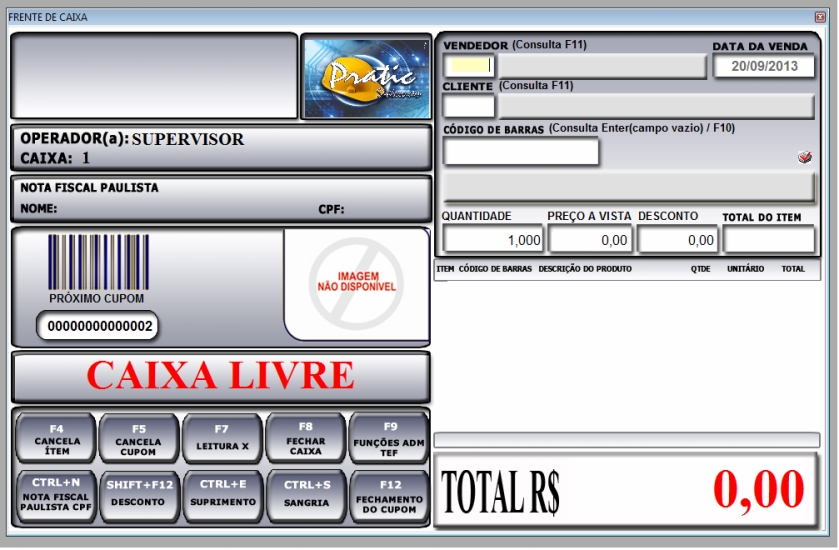
Task: Click the Total do Item field
Action: (769, 240)
